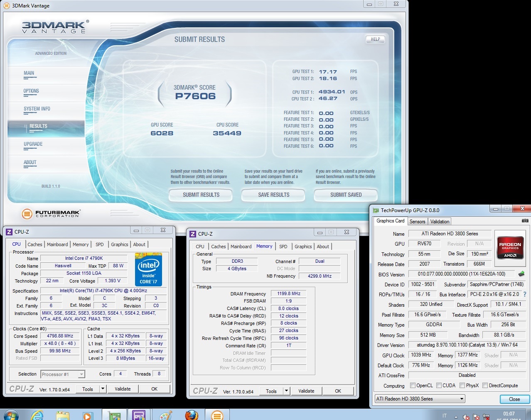Click the GPU-Z screenshot camera icon
The height and width of the screenshot is (420, 531).
pos(525,221)
